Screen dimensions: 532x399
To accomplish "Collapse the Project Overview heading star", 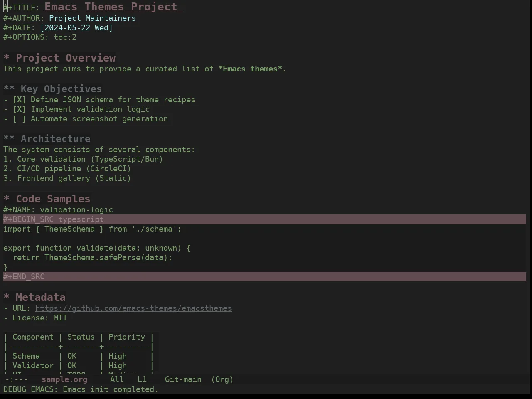I will coord(6,58).
